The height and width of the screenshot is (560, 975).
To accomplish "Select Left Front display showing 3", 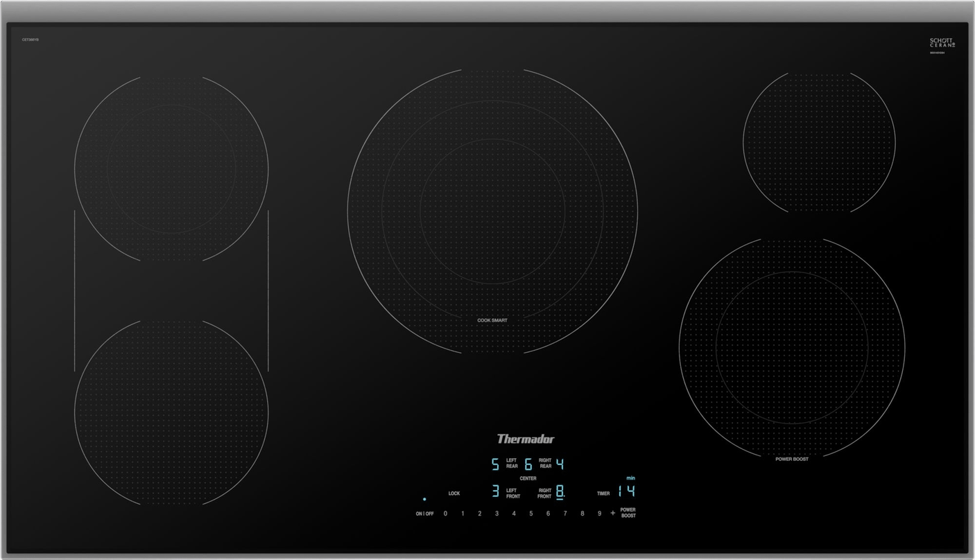I will click(x=495, y=491).
